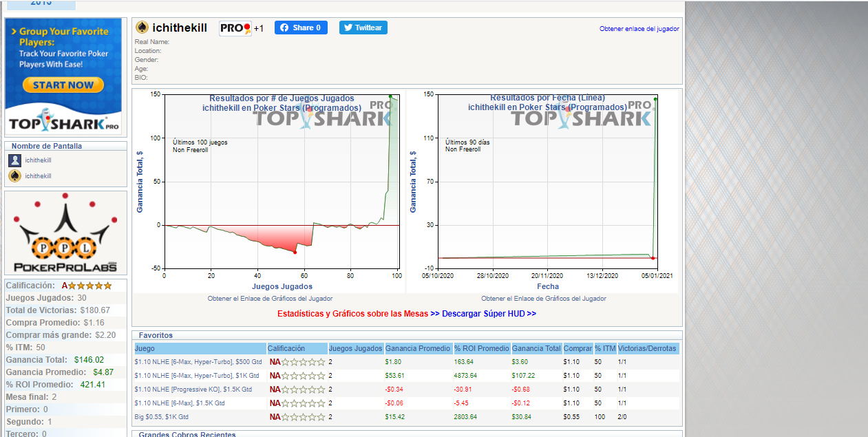Sort by Comprar column header
The width and height of the screenshot is (868, 437).
(578, 349)
